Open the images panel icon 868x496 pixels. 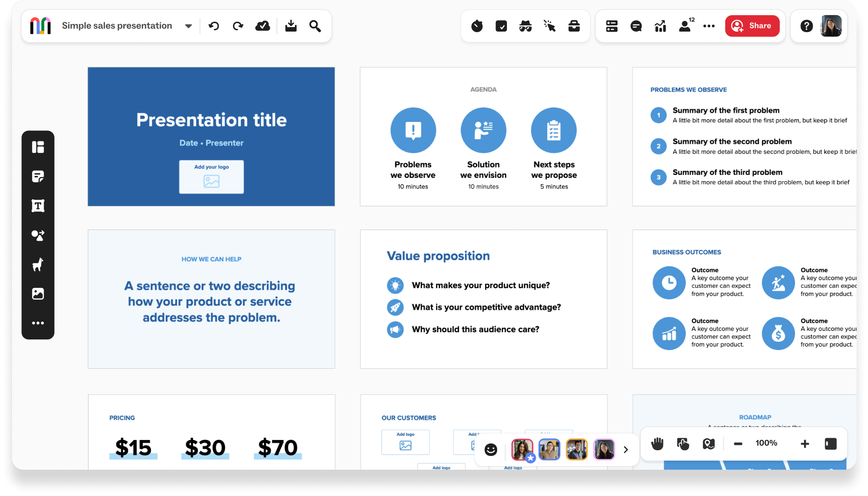click(38, 294)
